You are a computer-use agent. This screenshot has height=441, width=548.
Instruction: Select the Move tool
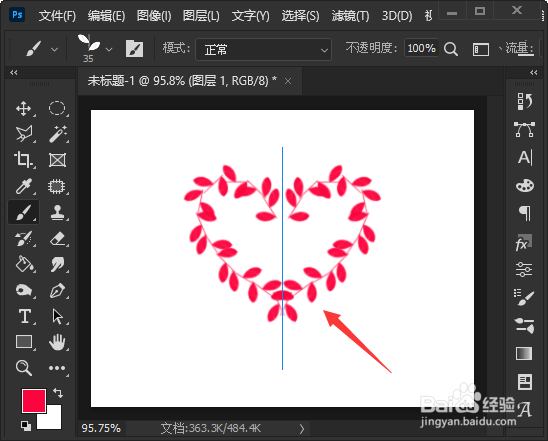pyautogui.click(x=23, y=108)
